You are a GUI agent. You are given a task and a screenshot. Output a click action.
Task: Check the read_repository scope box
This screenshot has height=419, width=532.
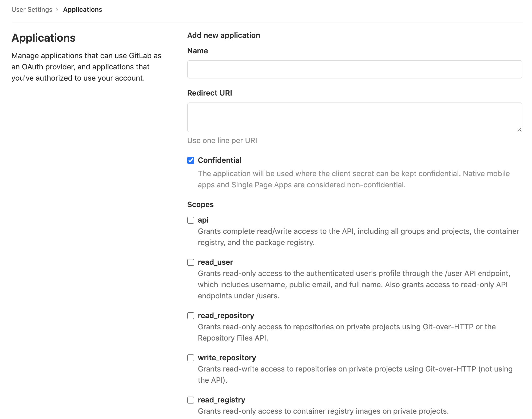coord(191,316)
